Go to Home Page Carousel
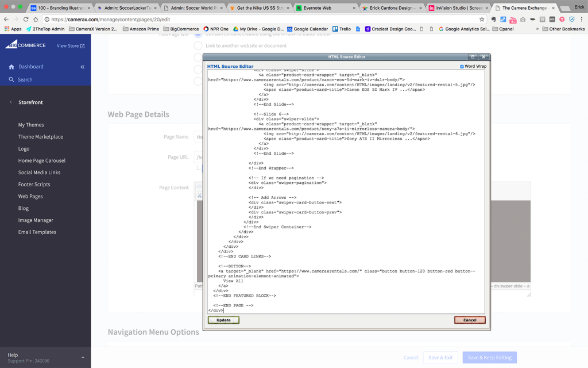 pos(41,160)
